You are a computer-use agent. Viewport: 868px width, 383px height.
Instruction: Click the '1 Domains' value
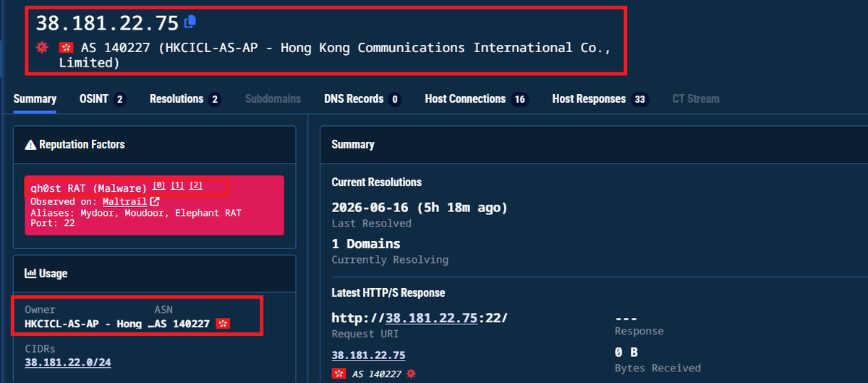(366, 244)
